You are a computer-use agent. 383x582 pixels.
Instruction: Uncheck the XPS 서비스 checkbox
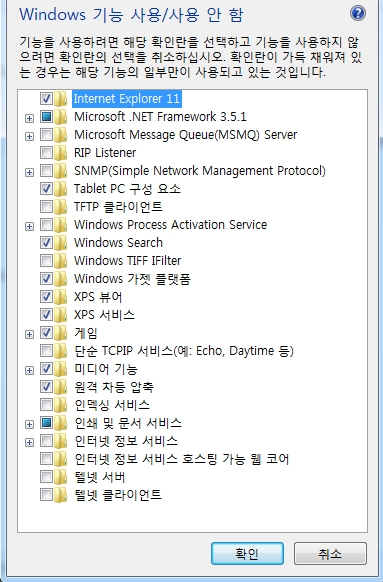point(46,314)
